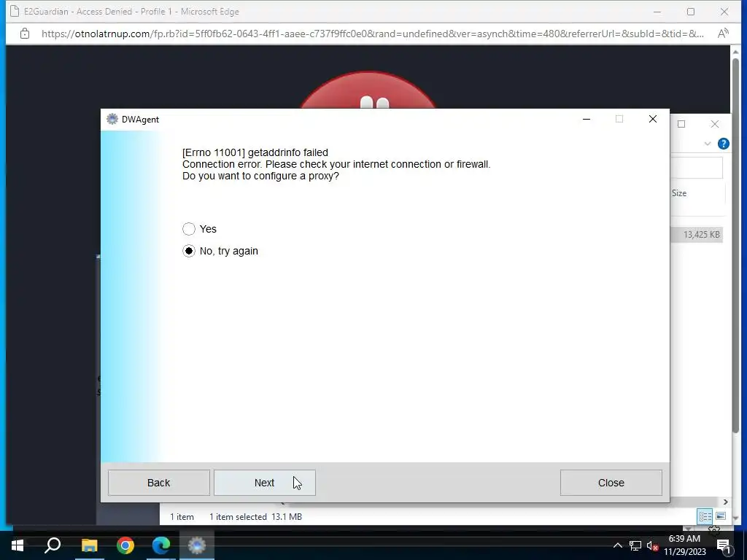The image size is (747, 560).
Task: Open File Explorer from the taskbar
Action: click(x=89, y=545)
